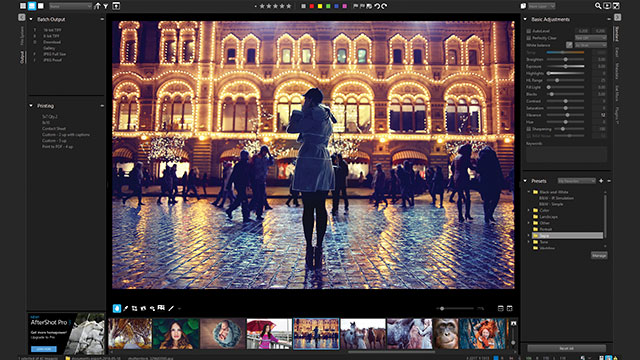640x360 pixels.
Task: Click the redo arrow icon
Action: click(x=384, y=6)
